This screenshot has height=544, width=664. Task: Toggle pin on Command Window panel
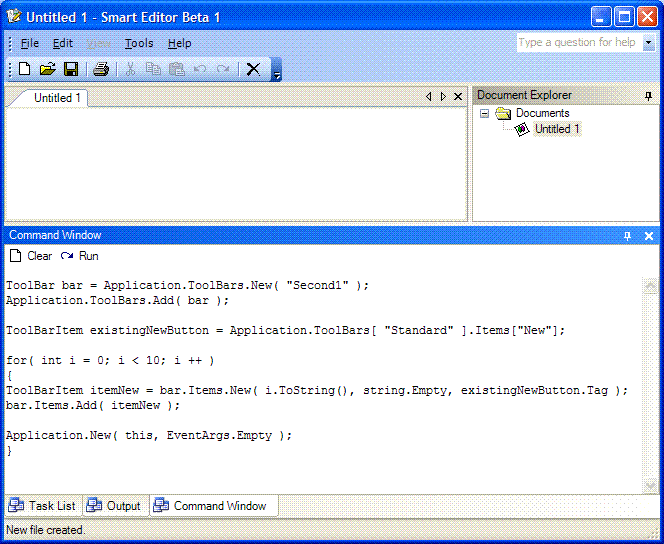[627, 236]
